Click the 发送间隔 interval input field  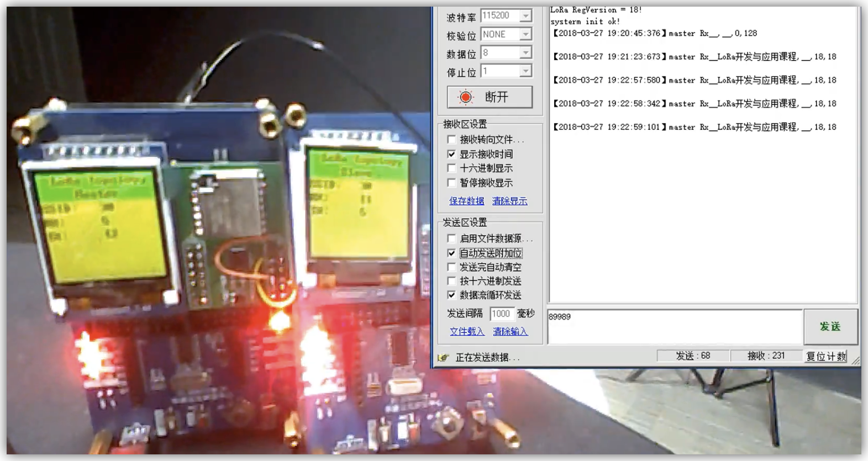click(x=502, y=314)
